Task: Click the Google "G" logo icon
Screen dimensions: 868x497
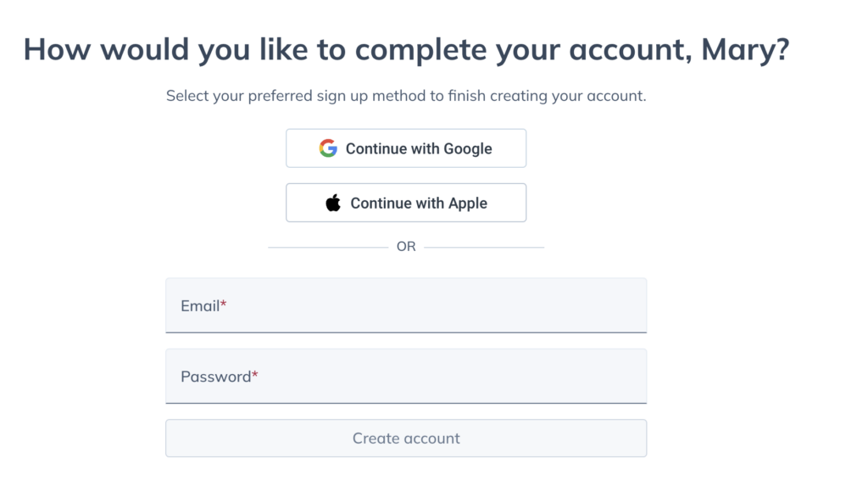Action: 328,148
